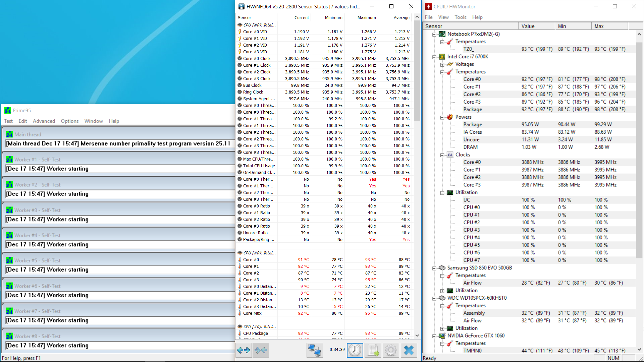Click the Min column header in HWMonitor
Image resolution: width=644 pixels, height=362 pixels.
click(x=573, y=26)
